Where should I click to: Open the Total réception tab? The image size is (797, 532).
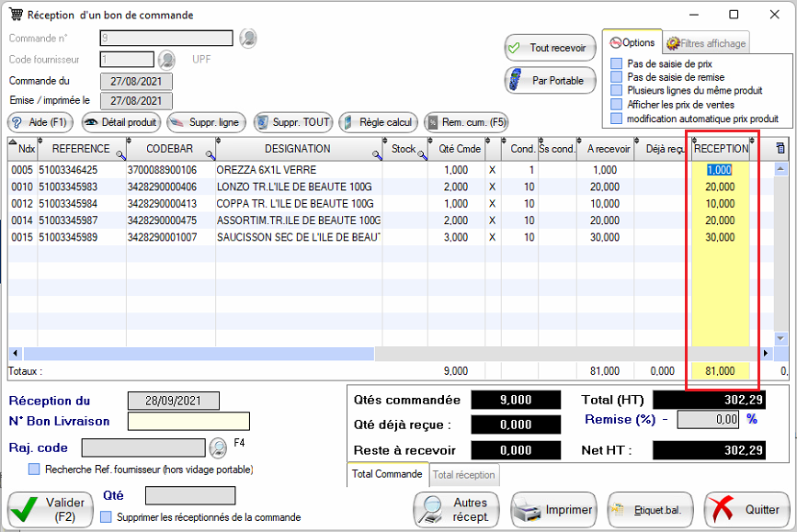coord(464,475)
